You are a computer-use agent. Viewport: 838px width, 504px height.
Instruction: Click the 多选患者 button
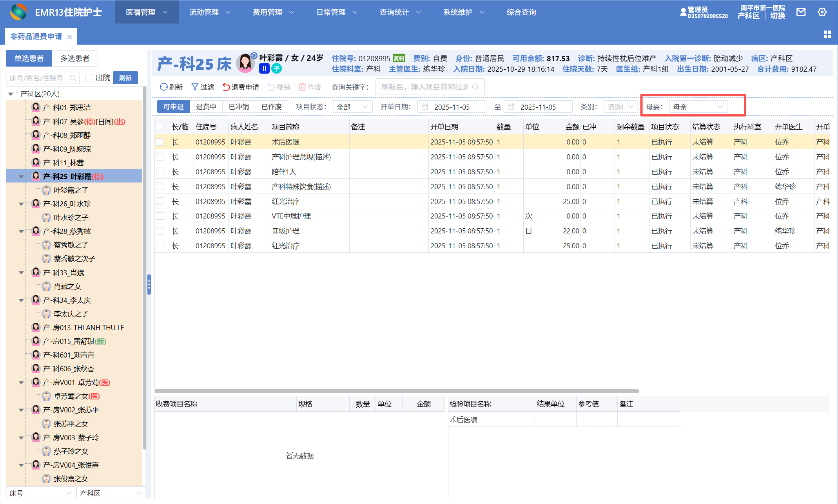click(74, 58)
